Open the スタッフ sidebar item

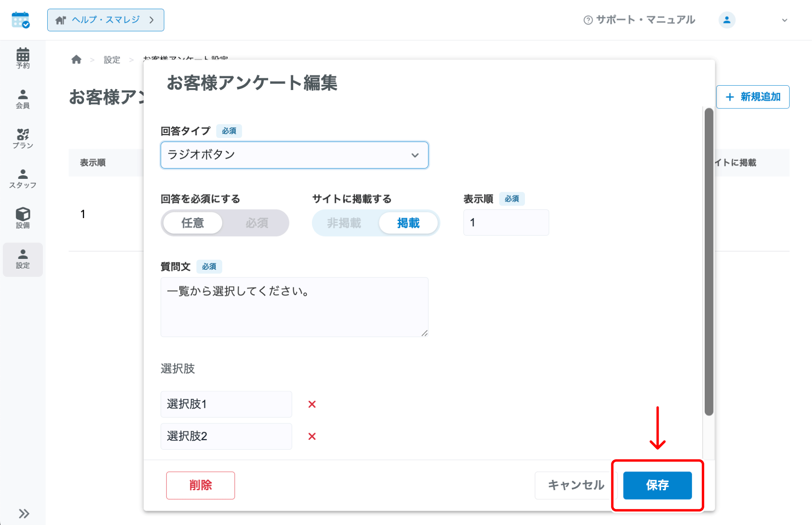point(23,179)
